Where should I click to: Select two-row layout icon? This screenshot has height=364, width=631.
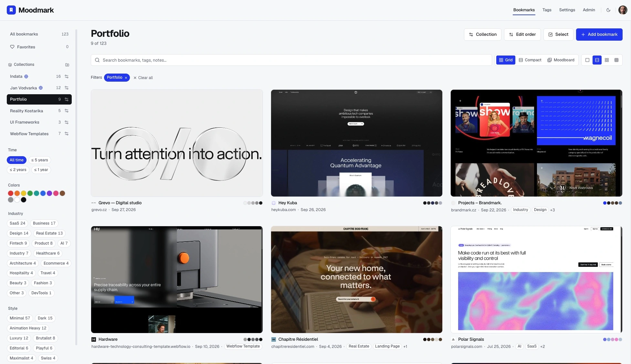[597, 60]
